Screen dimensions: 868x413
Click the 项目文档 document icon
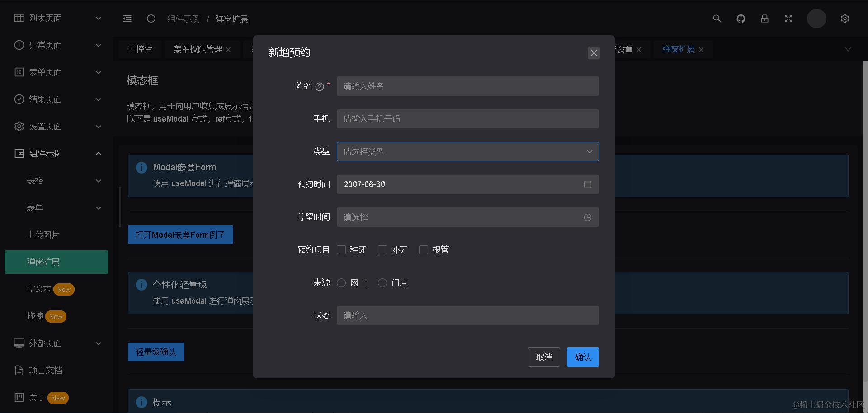(x=19, y=370)
